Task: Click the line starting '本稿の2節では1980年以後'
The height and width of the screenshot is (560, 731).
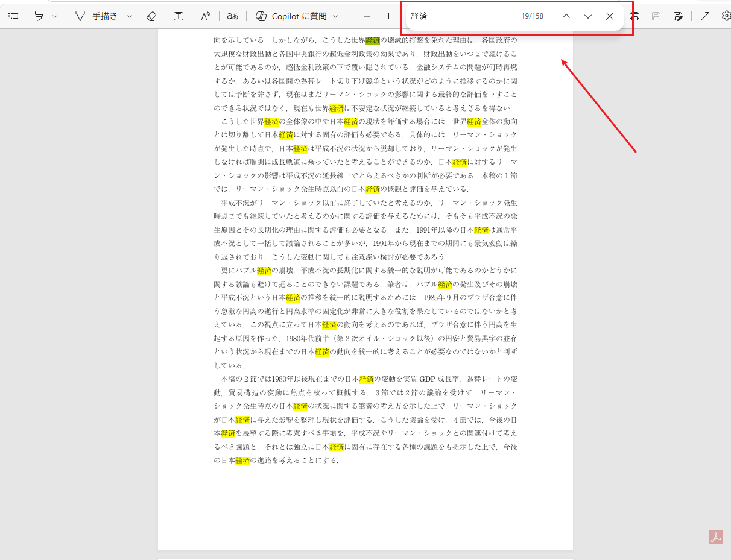Action: [369, 379]
